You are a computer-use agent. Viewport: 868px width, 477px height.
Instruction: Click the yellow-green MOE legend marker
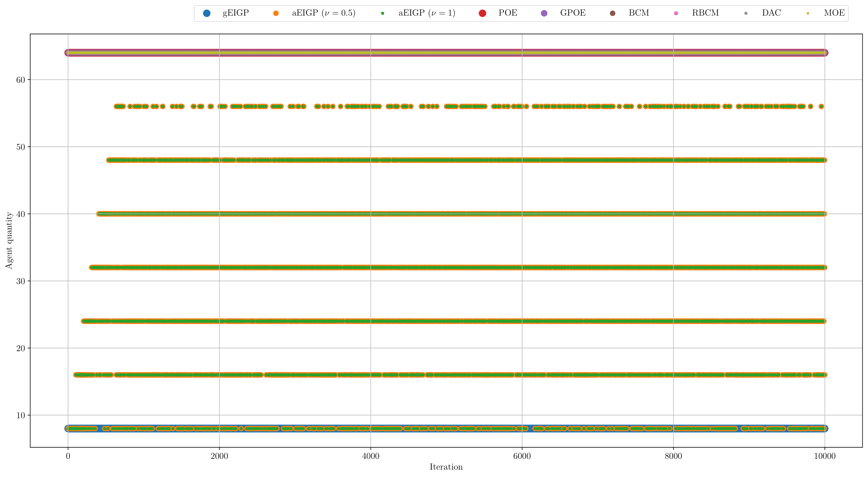point(808,13)
